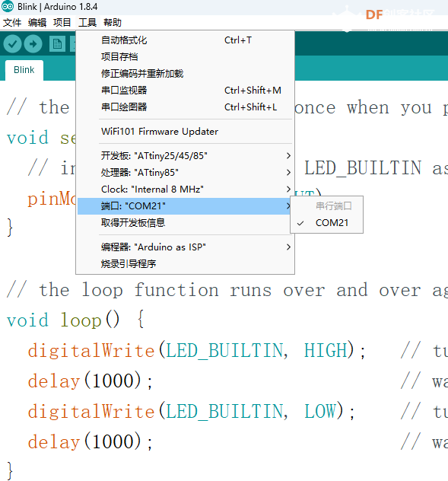This screenshot has height=481, width=448.
Task: Click the first 'delay(1000);' line after HIGH
Action: point(90,381)
